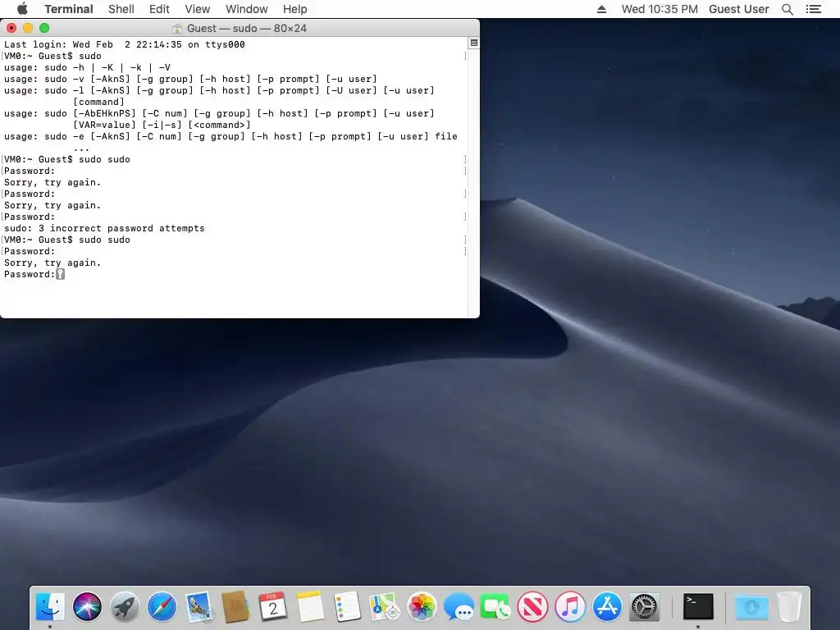Open the Edit menu
Viewport: 840px width, 630px height.
coord(159,9)
